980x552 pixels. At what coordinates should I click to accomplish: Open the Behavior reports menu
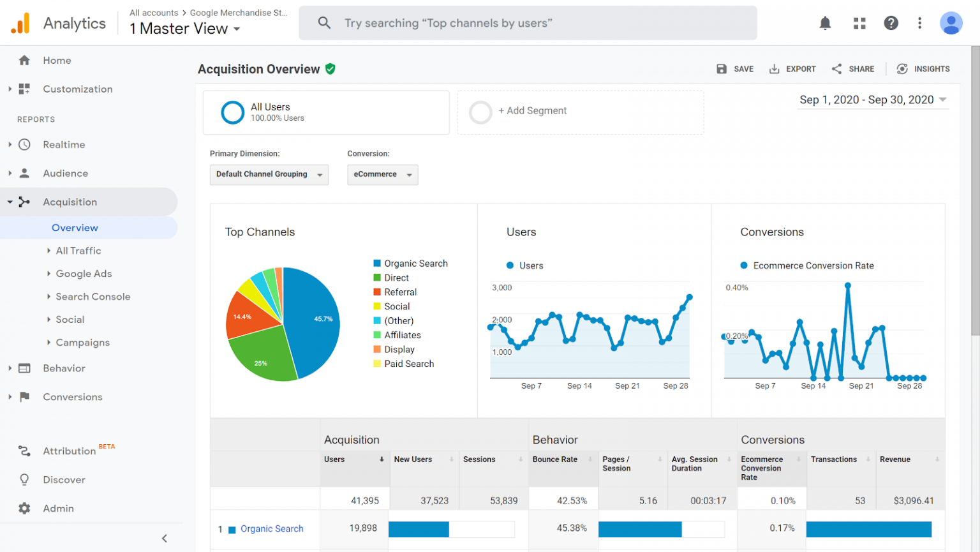tap(64, 369)
